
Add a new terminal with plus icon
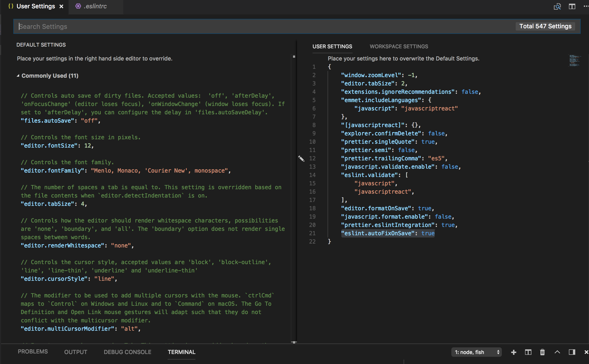point(514,352)
